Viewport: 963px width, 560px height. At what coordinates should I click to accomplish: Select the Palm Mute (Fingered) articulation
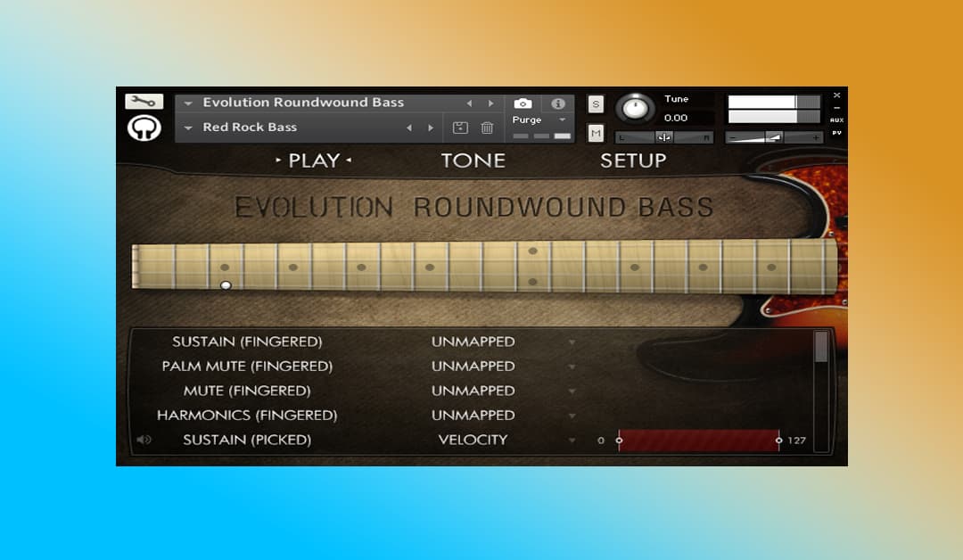247,366
